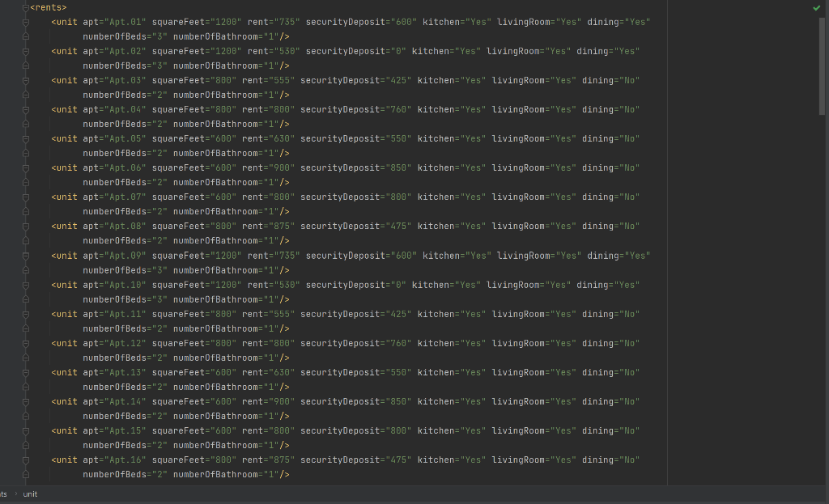Click the rent value 875 of Apt.16

point(283,460)
